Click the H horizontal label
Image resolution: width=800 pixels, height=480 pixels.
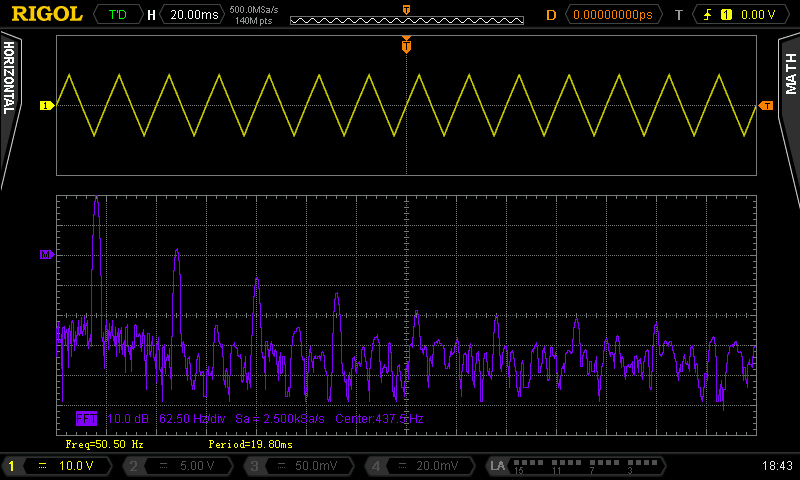point(151,15)
